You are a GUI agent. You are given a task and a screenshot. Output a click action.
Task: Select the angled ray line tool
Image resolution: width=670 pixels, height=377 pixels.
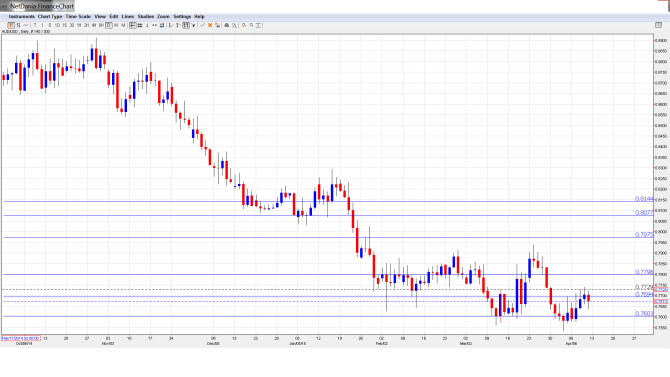[x=178, y=26]
